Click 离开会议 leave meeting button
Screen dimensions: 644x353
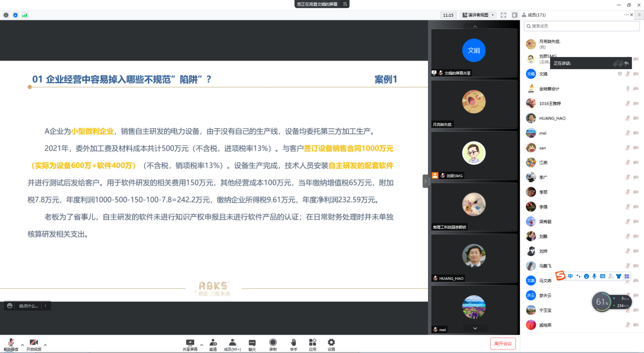pos(503,344)
